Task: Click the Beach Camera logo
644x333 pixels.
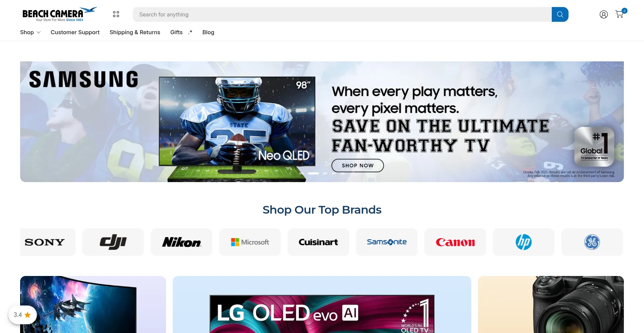Action: [x=59, y=14]
